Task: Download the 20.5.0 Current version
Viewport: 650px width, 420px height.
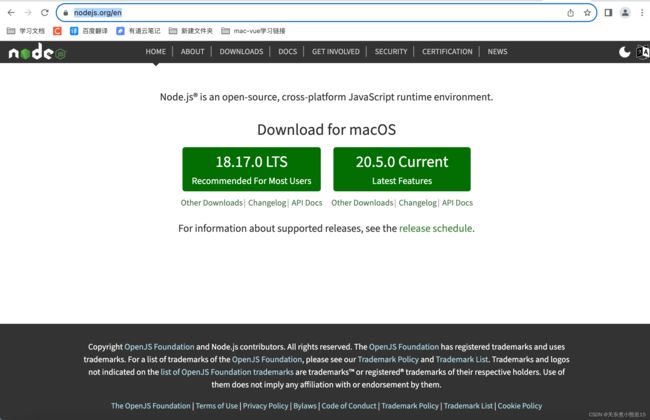Action: point(402,169)
